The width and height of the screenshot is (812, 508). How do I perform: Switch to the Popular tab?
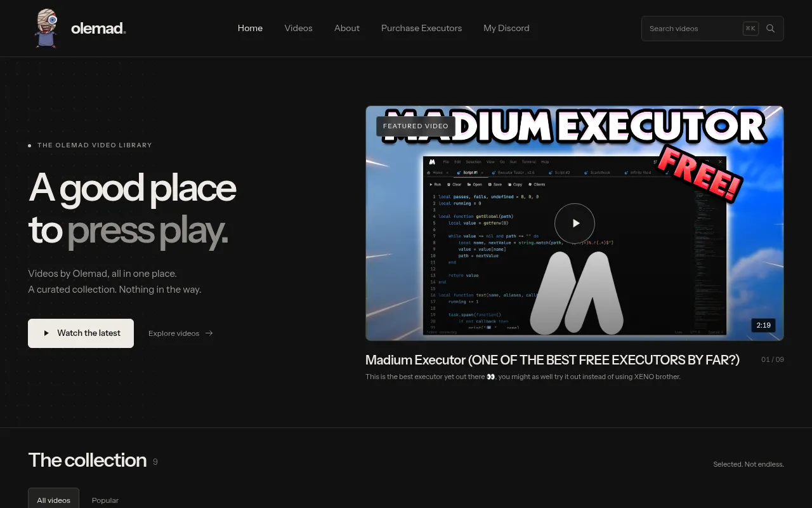[105, 500]
